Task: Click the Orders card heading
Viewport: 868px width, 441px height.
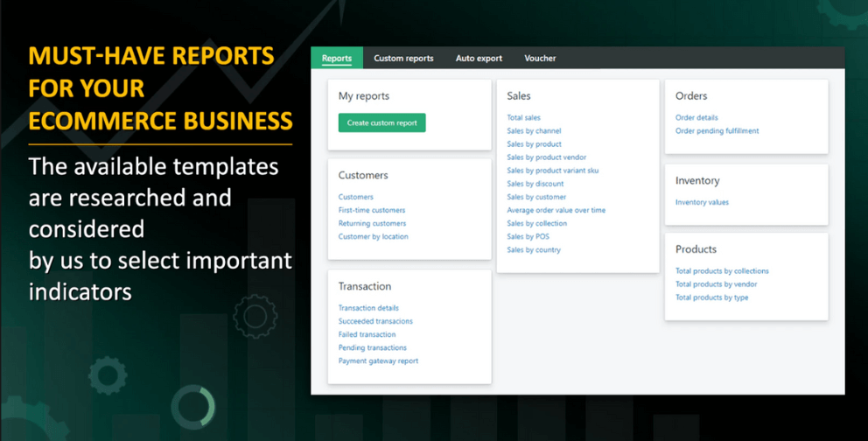Action: pyautogui.click(x=691, y=96)
